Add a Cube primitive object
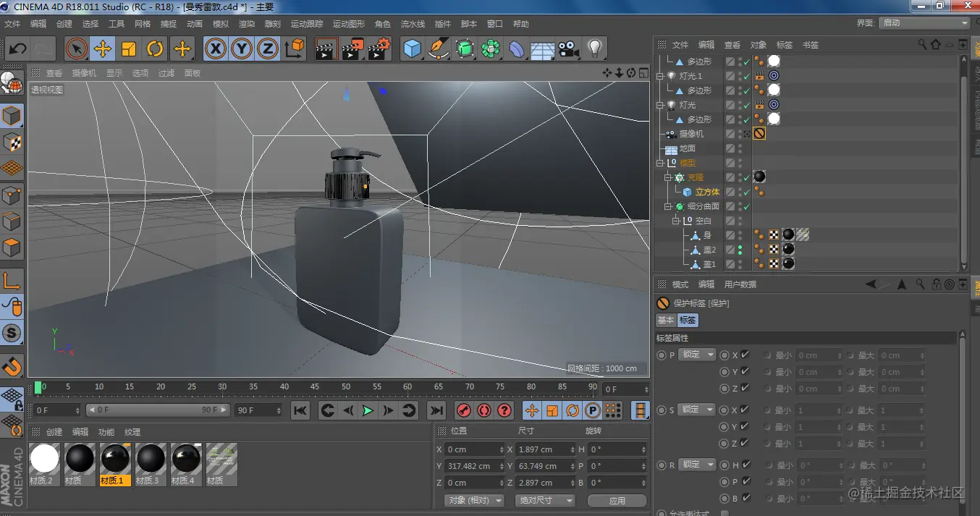The image size is (980, 516). pyautogui.click(x=413, y=49)
